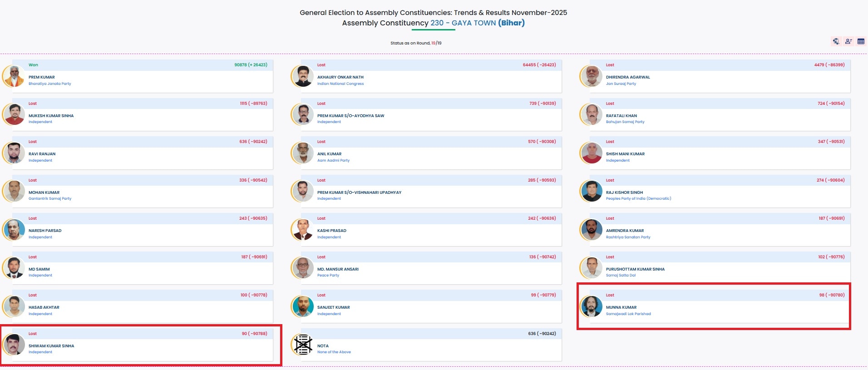The height and width of the screenshot is (370, 868).
Task: Click Dhirendra Agarwal's candidate photo
Action: pos(592,76)
